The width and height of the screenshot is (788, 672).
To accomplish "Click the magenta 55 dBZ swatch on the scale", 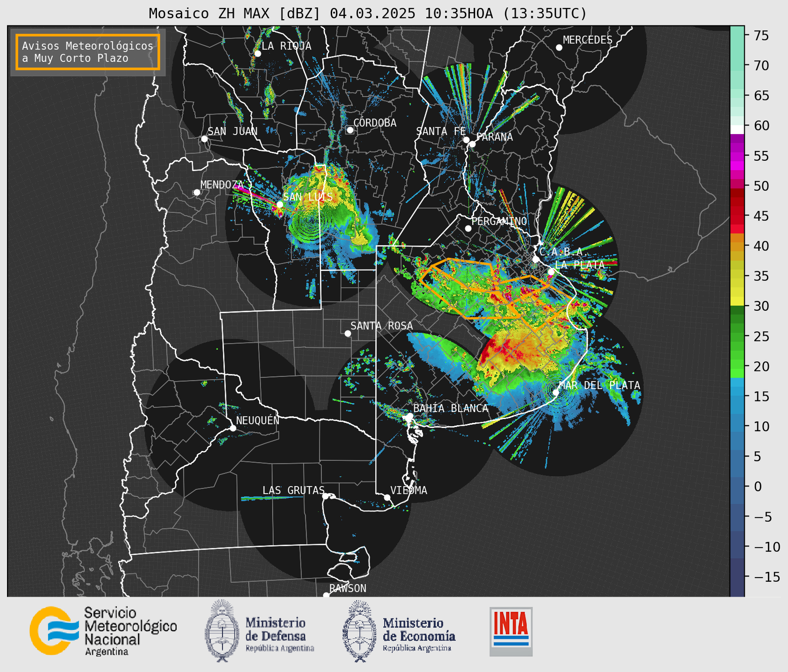I will [737, 156].
